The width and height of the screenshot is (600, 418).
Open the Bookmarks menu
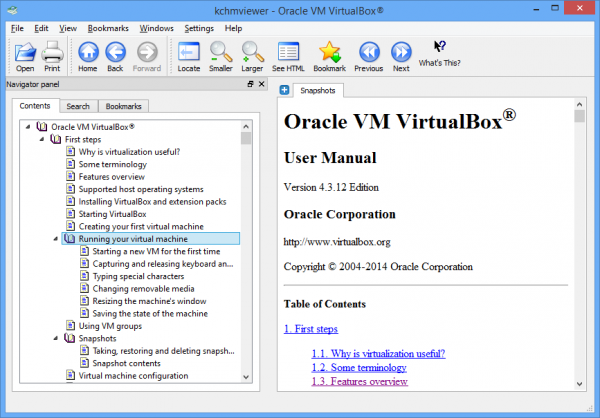click(108, 28)
